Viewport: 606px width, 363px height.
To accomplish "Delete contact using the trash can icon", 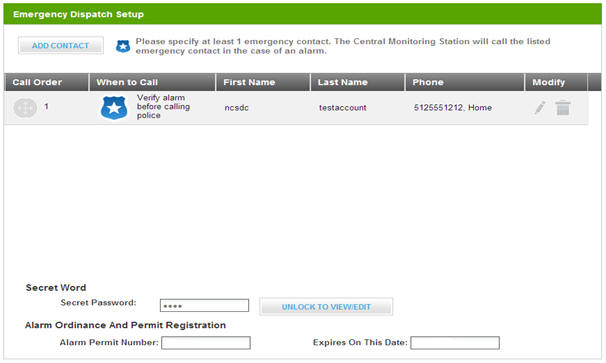I will [x=563, y=107].
